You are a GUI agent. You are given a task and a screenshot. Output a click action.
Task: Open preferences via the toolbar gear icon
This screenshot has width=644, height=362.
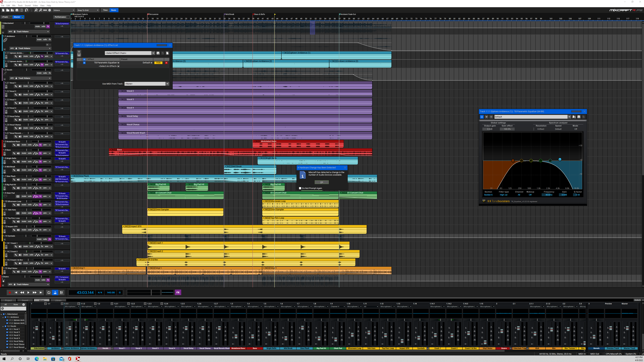[x=49, y=10]
